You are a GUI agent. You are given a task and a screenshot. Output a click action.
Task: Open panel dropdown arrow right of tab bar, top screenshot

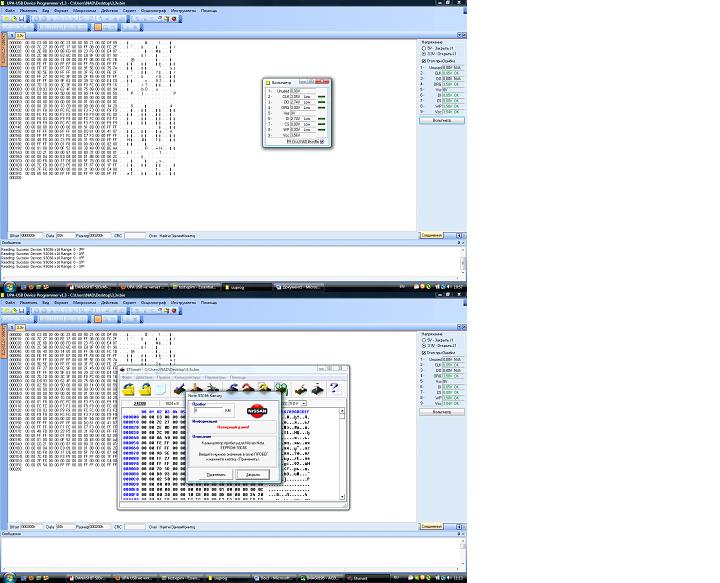tap(459, 35)
